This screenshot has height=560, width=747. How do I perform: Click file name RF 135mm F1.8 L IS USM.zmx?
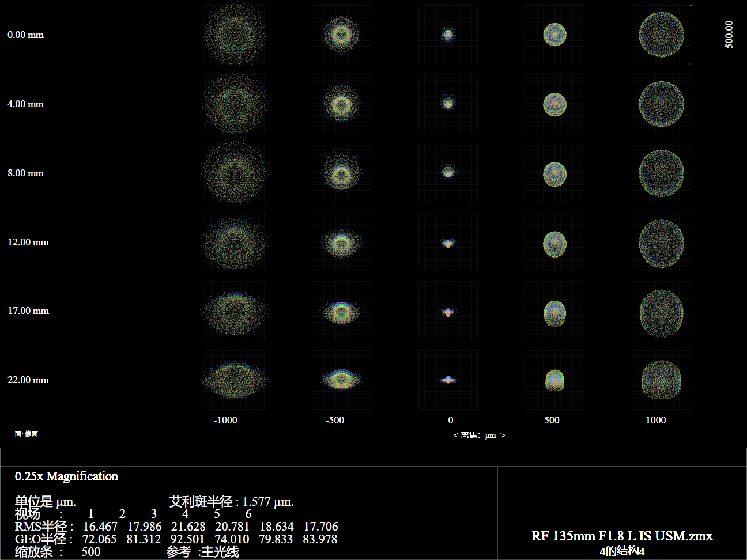(622, 536)
